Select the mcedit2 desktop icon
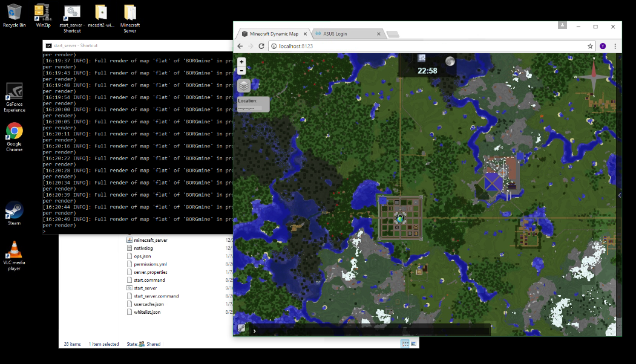Image resolution: width=636 pixels, height=364 pixels. tap(101, 15)
